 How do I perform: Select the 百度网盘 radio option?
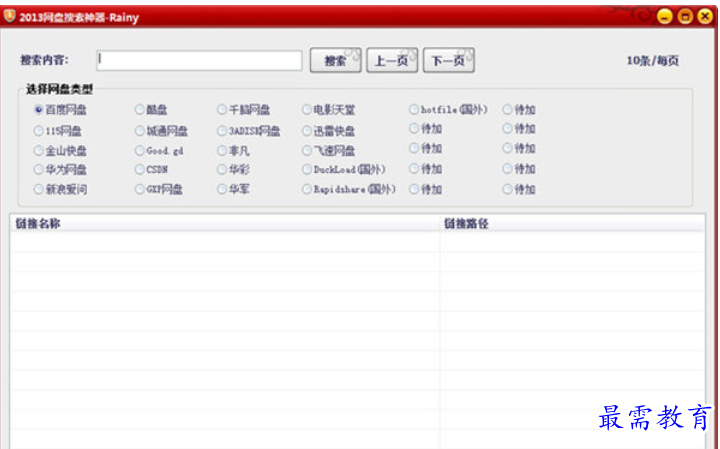click(60, 110)
